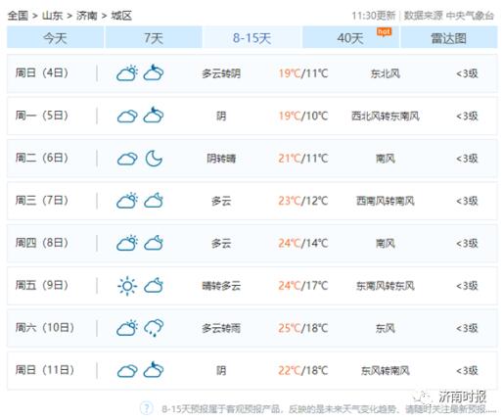Click the 19℃/11℃ temperature value
This screenshot has height=420, width=504.
click(x=303, y=73)
